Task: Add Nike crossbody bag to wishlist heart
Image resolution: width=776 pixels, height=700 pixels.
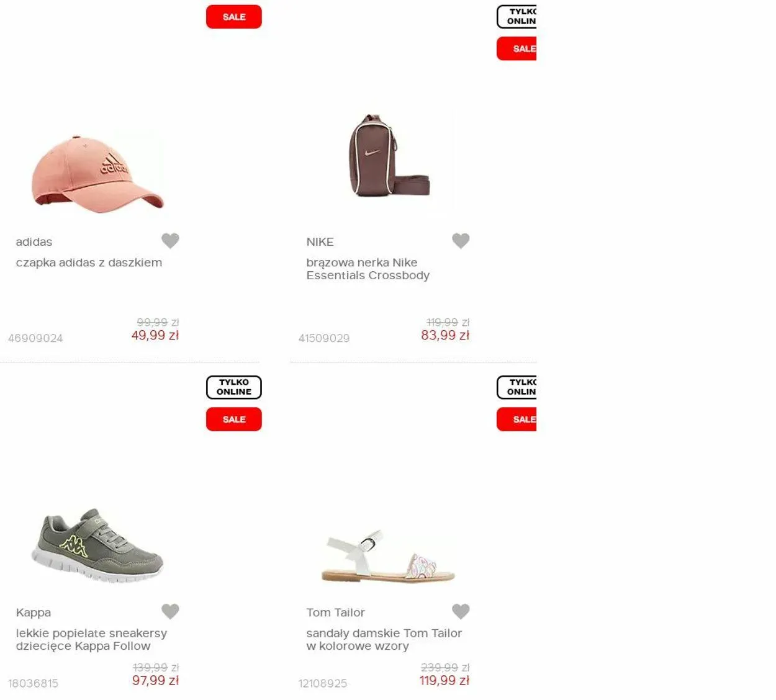Action: point(461,240)
